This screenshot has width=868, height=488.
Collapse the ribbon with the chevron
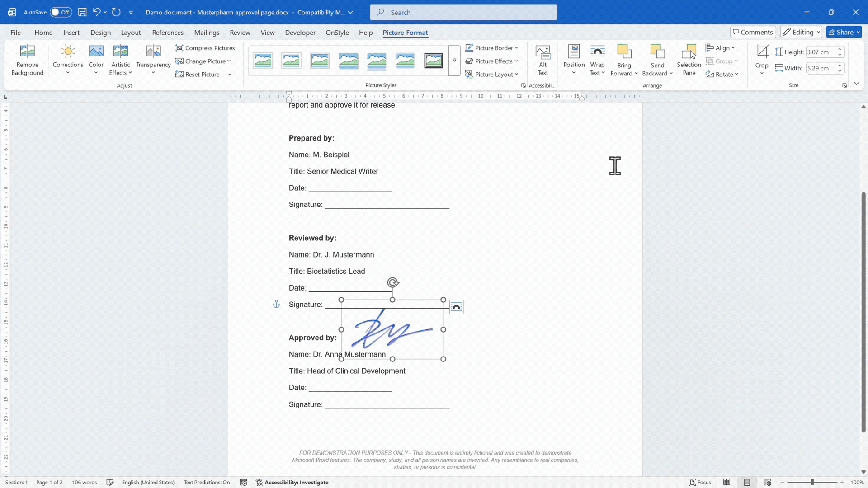coord(856,84)
